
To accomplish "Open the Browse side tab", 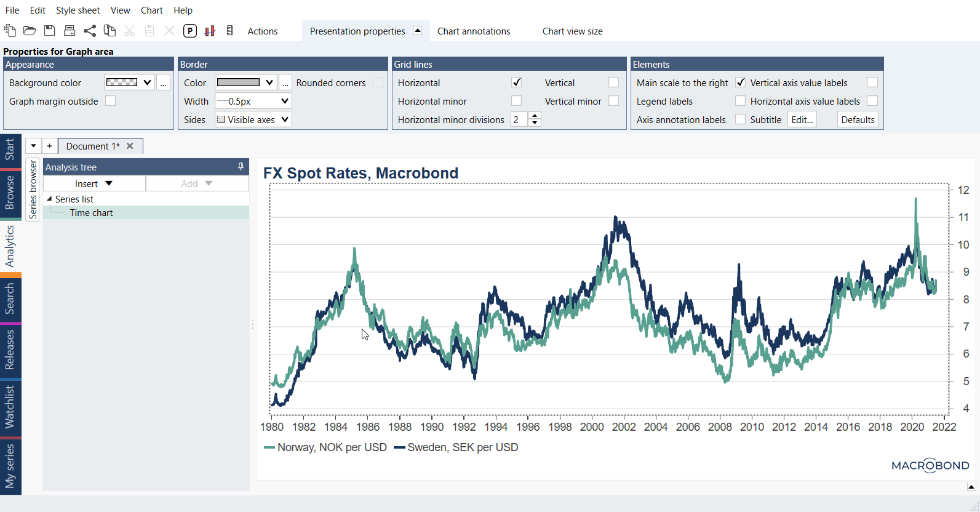I will click(10, 193).
